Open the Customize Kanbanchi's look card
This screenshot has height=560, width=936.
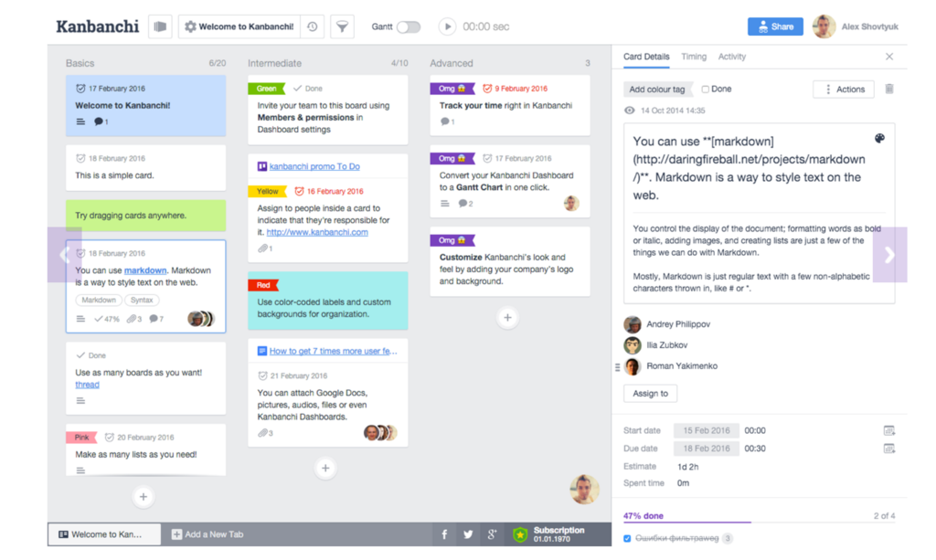pyautogui.click(x=510, y=262)
